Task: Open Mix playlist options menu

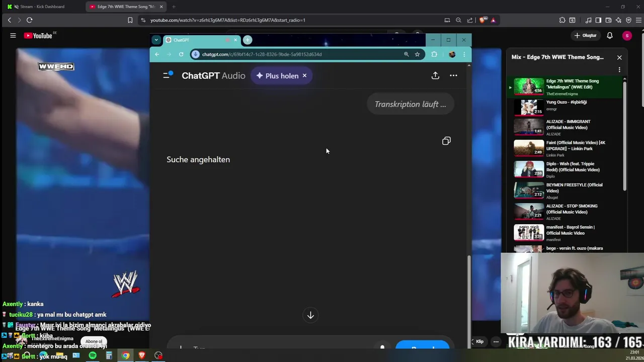Action: click(x=619, y=69)
